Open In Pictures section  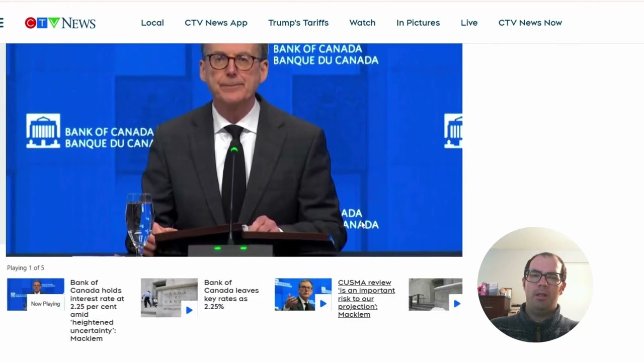tap(418, 23)
